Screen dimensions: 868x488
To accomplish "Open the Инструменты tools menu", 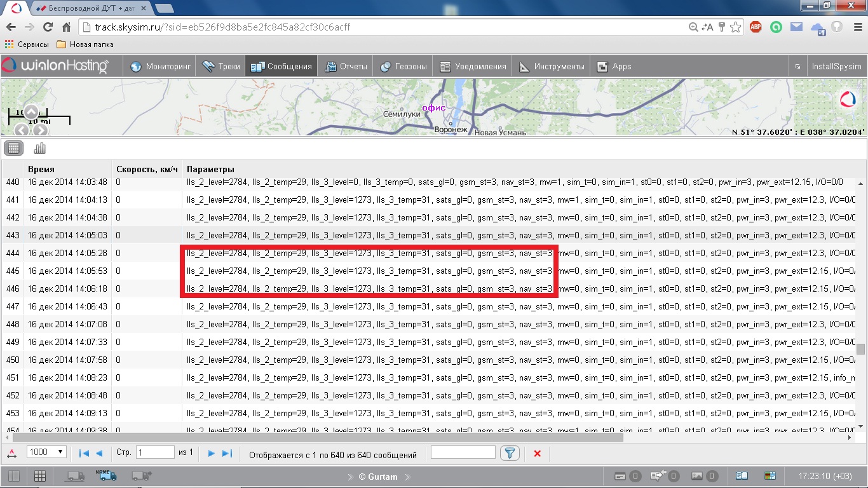I will (x=551, y=67).
